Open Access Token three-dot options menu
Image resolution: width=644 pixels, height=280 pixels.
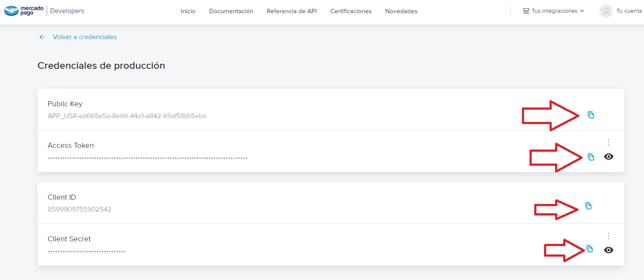pyautogui.click(x=609, y=142)
